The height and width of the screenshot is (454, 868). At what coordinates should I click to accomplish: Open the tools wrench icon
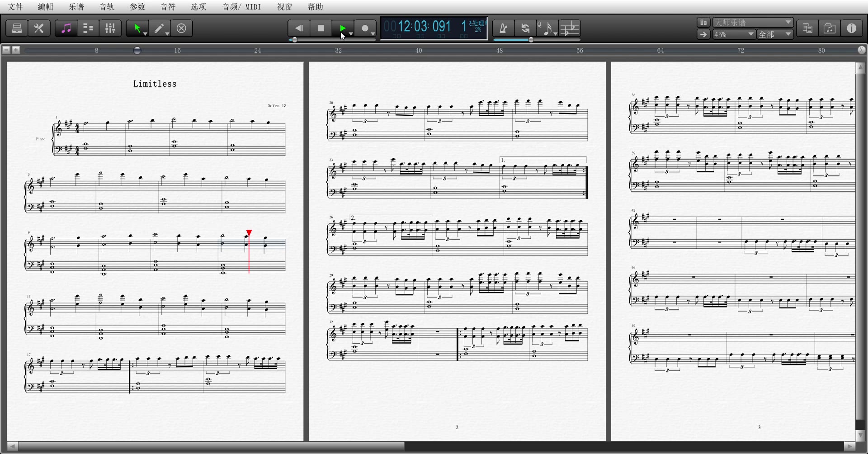(39, 28)
